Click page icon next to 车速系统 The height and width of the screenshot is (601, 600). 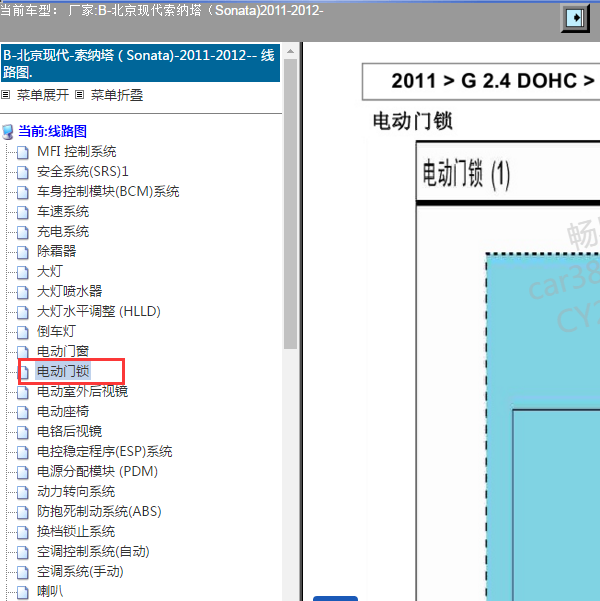coord(23,212)
